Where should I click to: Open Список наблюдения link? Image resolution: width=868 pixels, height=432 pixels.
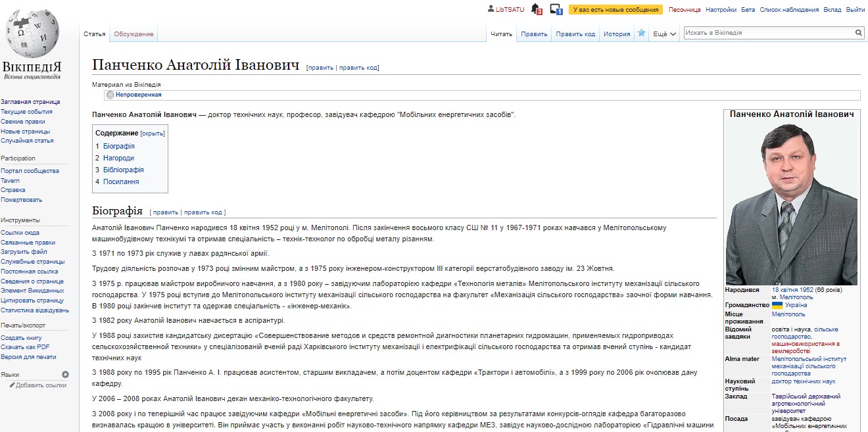point(789,10)
